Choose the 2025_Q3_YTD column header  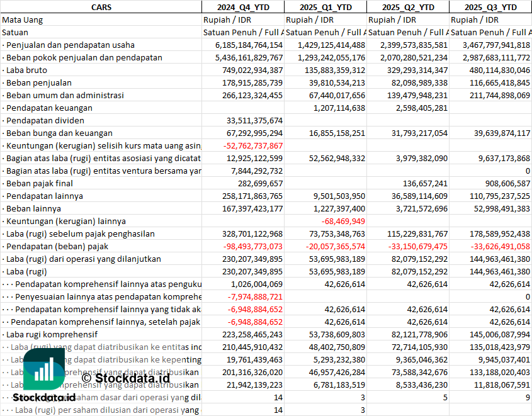coord(490,7)
